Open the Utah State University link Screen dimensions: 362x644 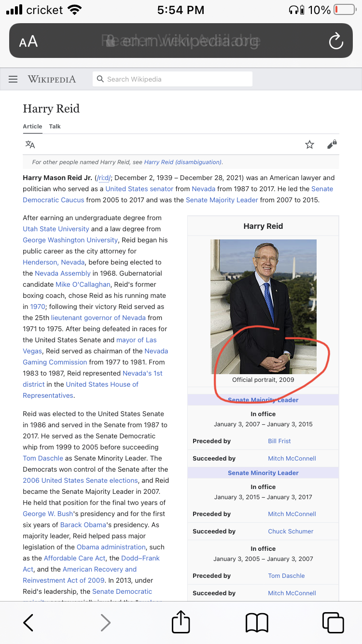[x=56, y=229]
